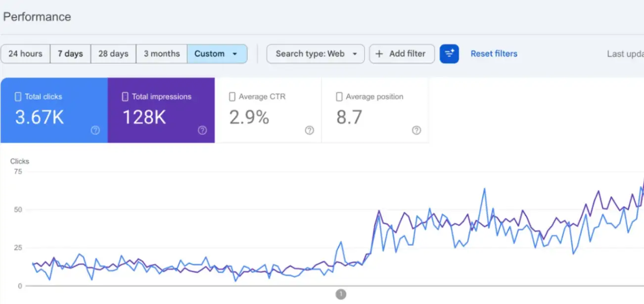Open the Custom date range dropdown
Viewport: 644px width, 304px height.
tap(217, 54)
